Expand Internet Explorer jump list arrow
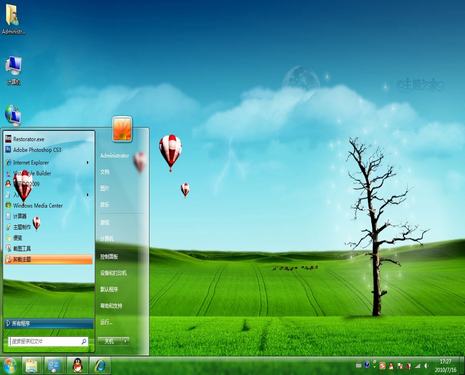The width and height of the screenshot is (465, 375). (88, 163)
